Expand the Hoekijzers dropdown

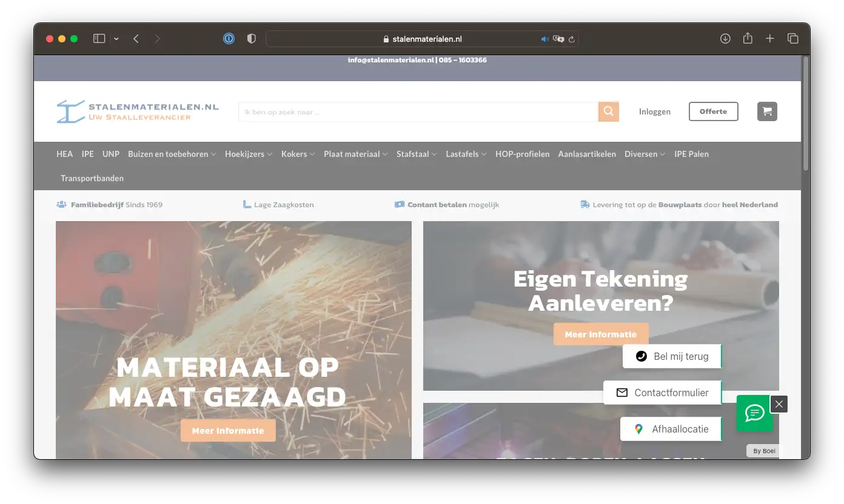pos(249,154)
